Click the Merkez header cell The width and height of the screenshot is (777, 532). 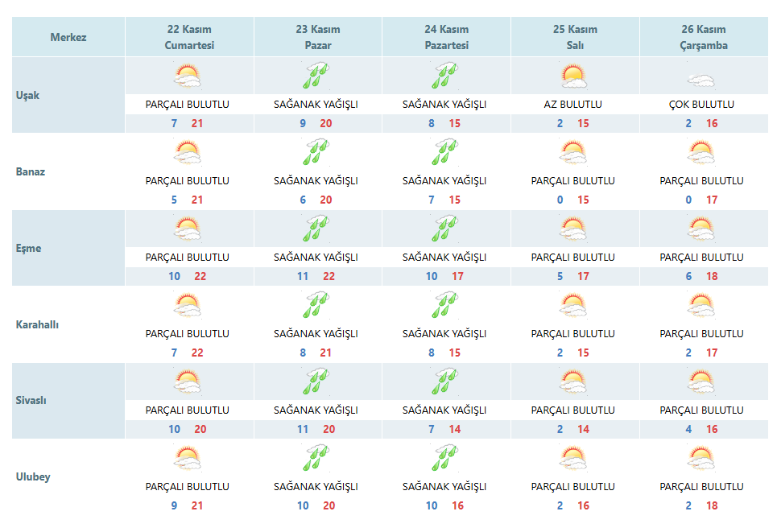68,37
